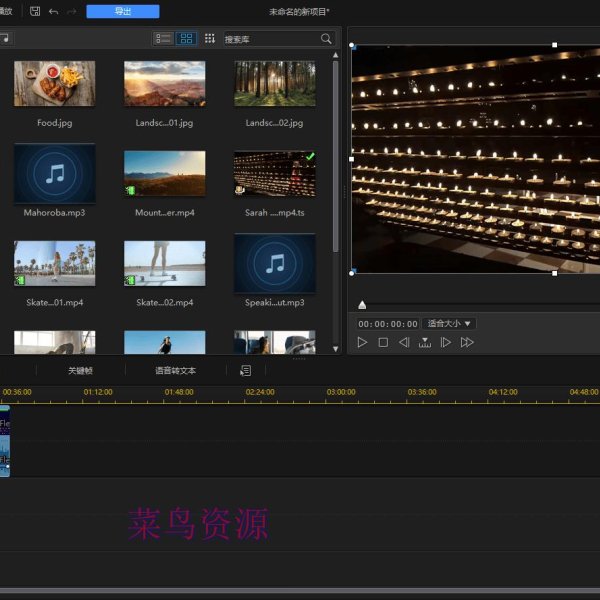The width and height of the screenshot is (600, 600).
Task: Click the preview playhead slider marker
Action: 362,305
